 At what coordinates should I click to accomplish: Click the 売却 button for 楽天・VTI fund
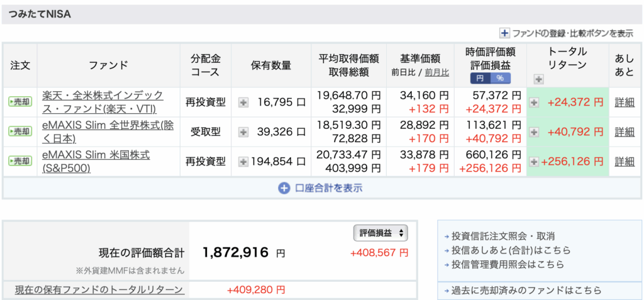click(x=20, y=102)
